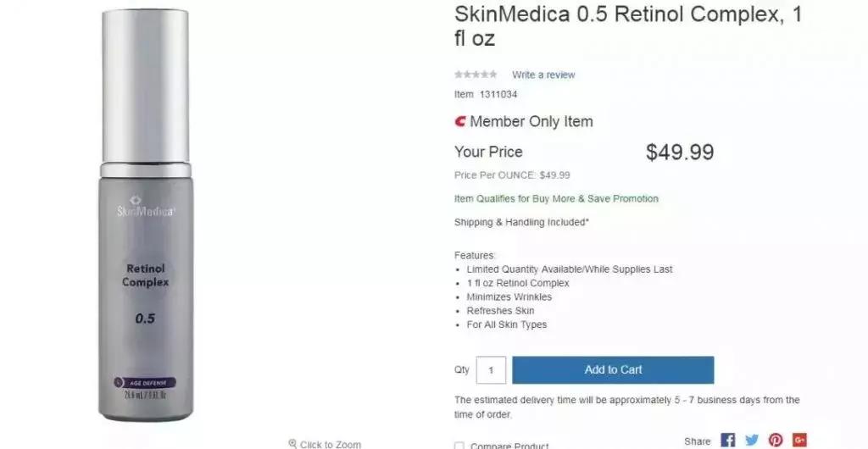
Task: Share product on Google Plus
Action: 798,441
